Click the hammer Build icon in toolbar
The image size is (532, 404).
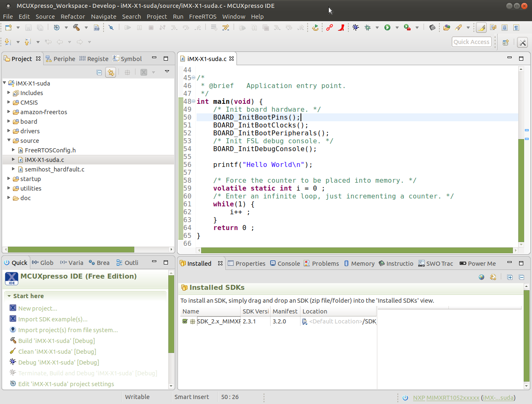coord(76,27)
